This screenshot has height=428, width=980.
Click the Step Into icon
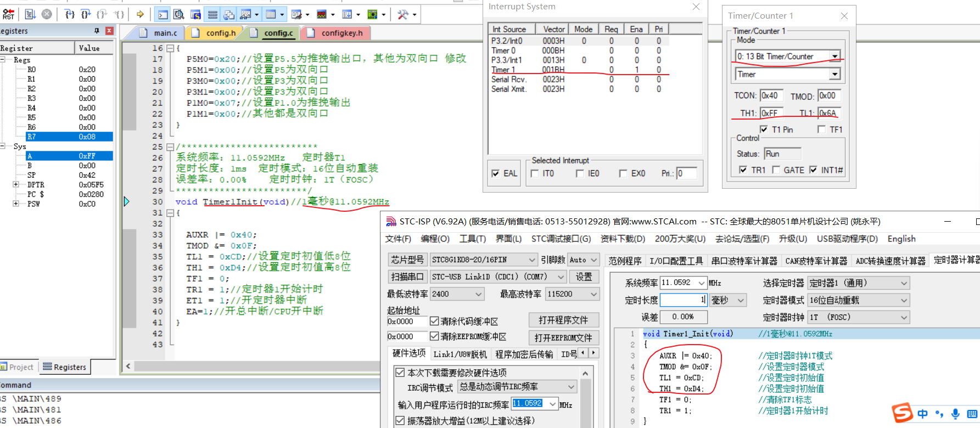pyautogui.click(x=70, y=14)
